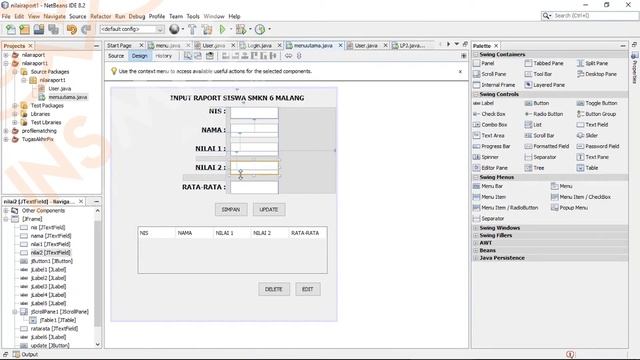
Task: Switch editor to Design view
Action: click(x=139, y=56)
